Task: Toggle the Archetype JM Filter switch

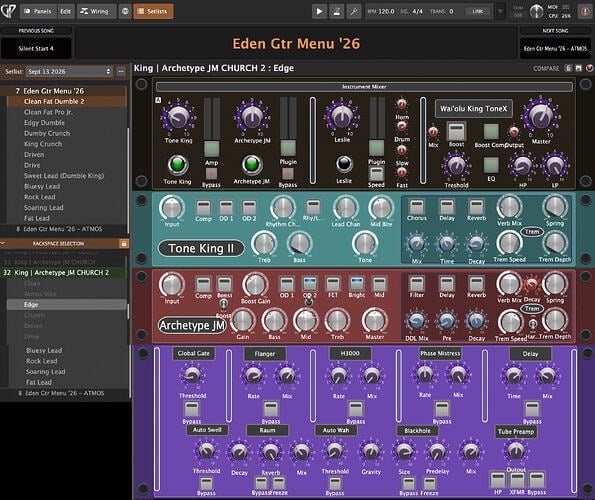Action: [417, 284]
